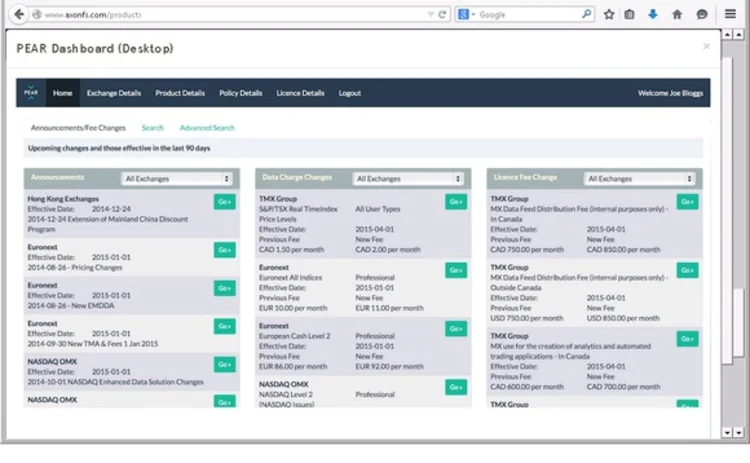Click Go for MX Data Feed Outside Canada
750x463 pixels.
coord(687,270)
